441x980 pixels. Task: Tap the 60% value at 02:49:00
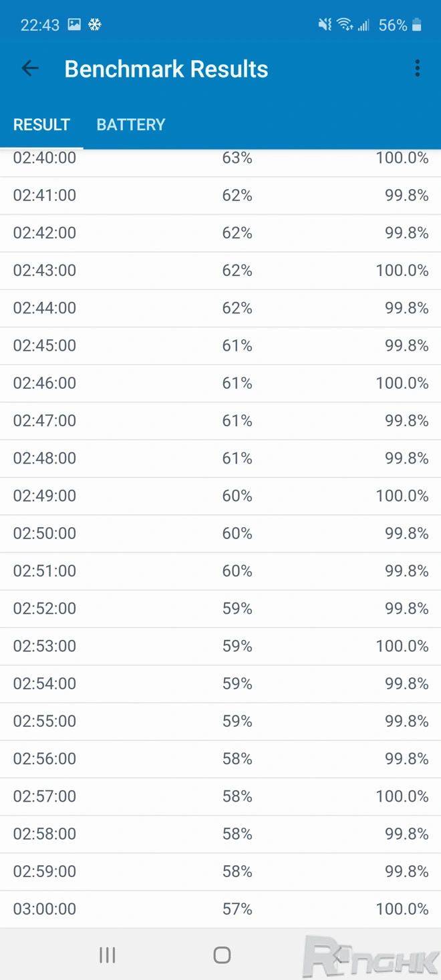point(237,496)
